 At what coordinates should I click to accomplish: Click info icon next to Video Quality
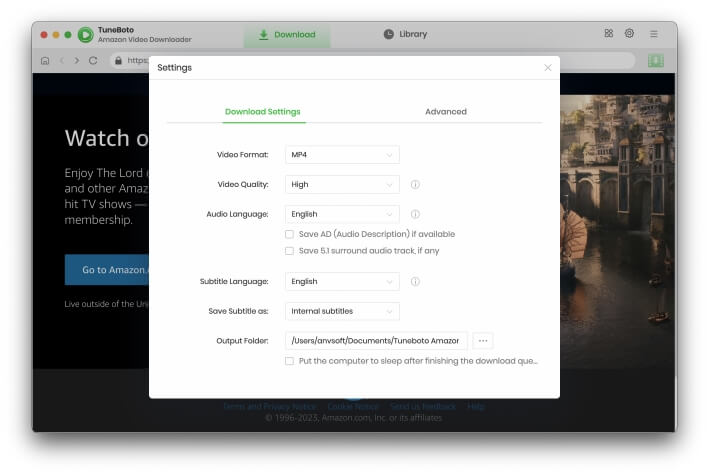415,185
